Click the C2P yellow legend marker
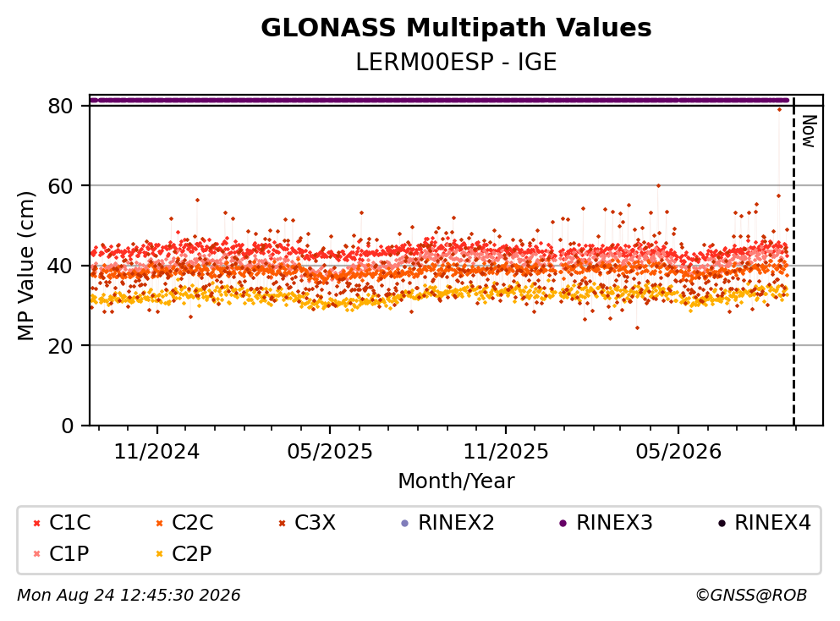The height and width of the screenshot is (621, 840). [x=159, y=554]
